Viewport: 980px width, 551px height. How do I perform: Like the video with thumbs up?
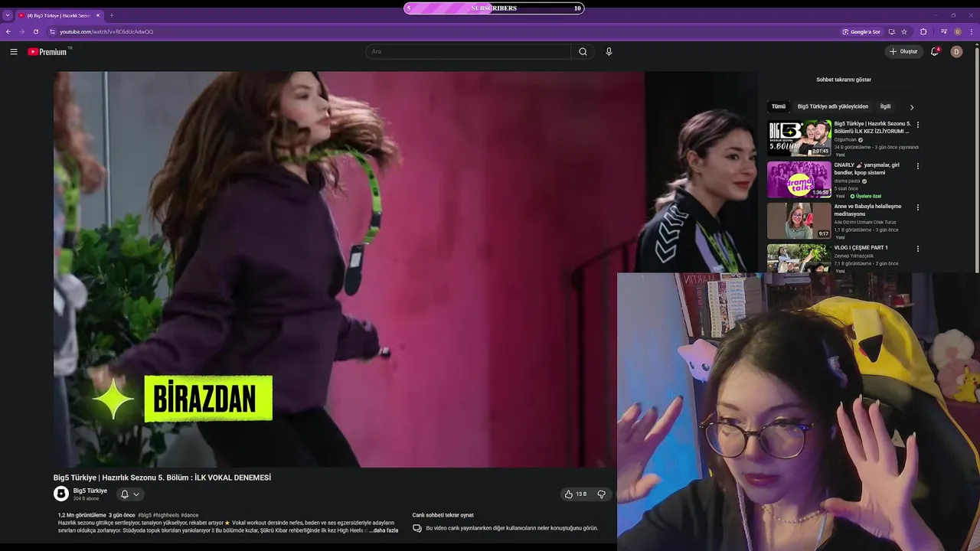tap(575, 494)
